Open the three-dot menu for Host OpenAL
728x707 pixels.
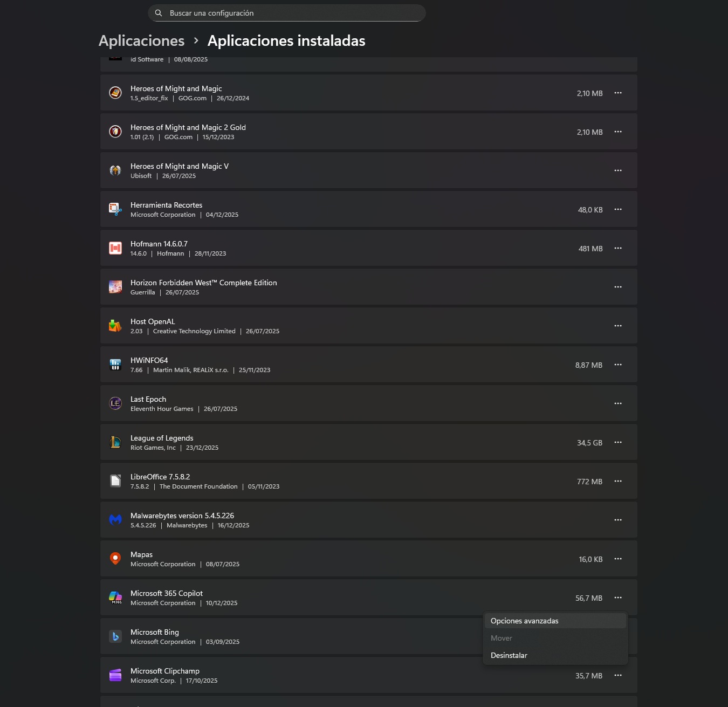tap(618, 326)
